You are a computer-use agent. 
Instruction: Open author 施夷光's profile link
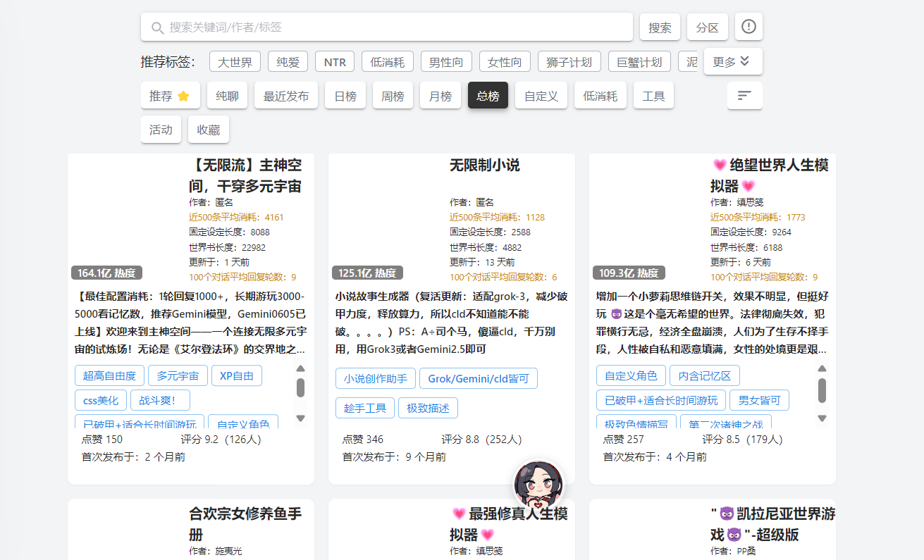pyautogui.click(x=229, y=550)
